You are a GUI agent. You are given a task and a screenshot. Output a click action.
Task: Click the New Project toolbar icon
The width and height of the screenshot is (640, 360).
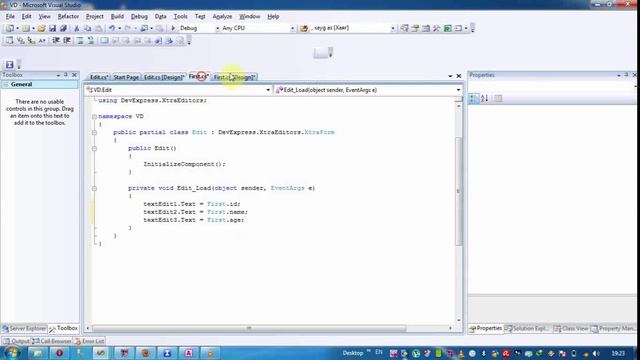(9, 28)
